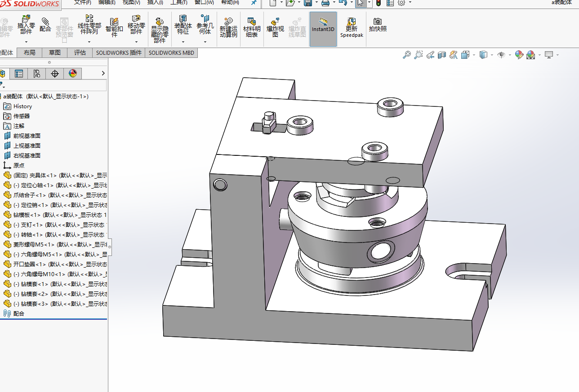Open the SOLIDWORKS 插件 tab
This screenshot has width=579, height=392.
119,53
